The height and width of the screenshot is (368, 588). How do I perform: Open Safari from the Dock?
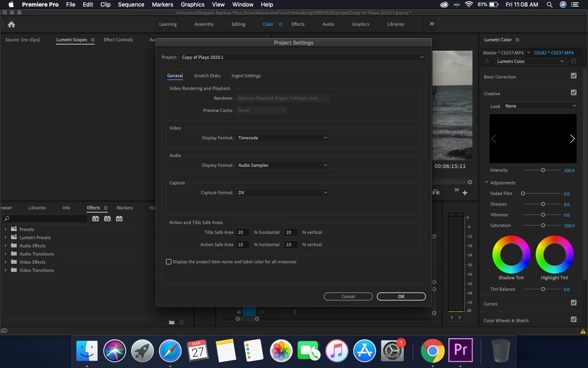click(x=170, y=350)
